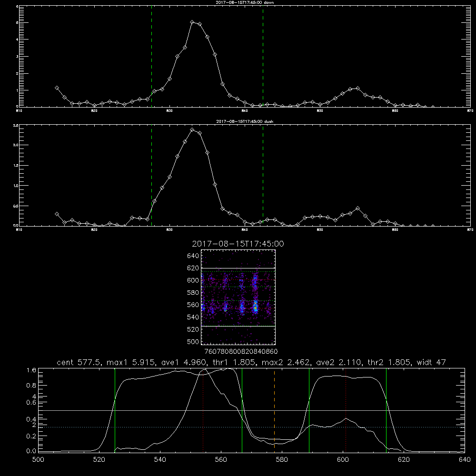476x476 pixels.
Task: Click the '870' x-axis label under dawn plot
Action: (x=470, y=110)
